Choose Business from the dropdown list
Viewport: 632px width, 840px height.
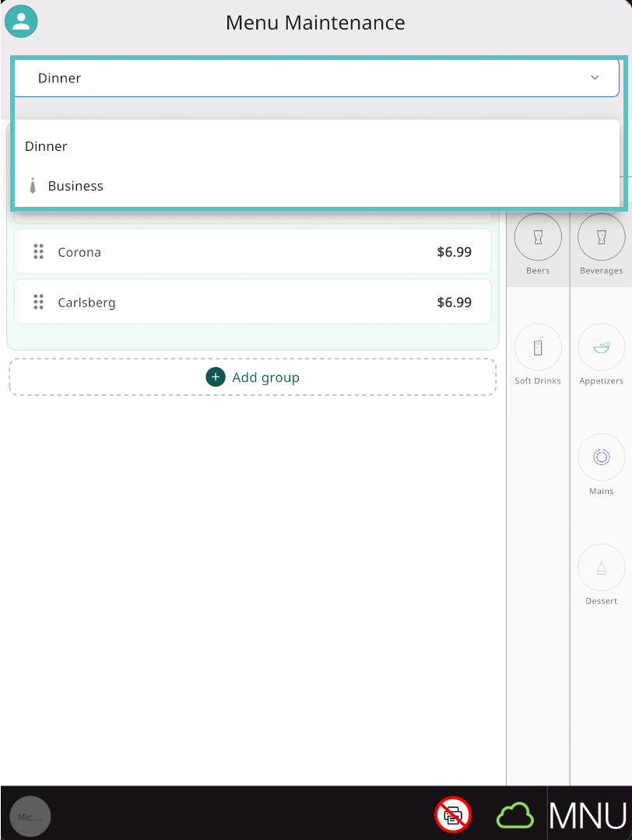pos(316,186)
